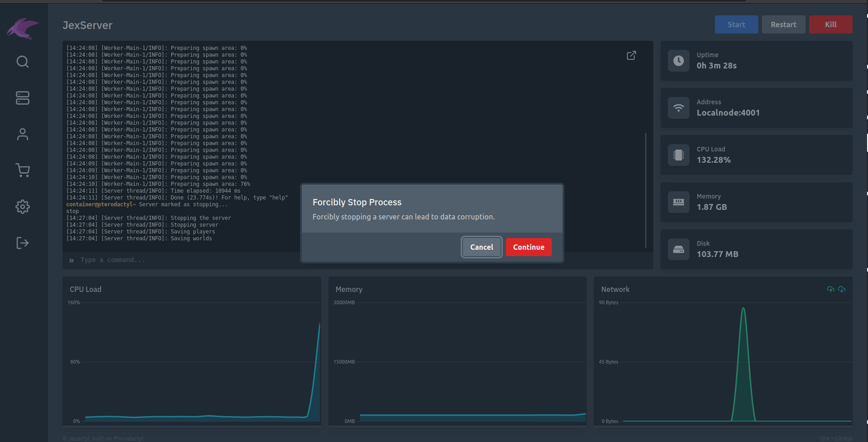Open the search magnifier in sidebar
Image resolution: width=868 pixels, height=442 pixels.
pos(23,62)
